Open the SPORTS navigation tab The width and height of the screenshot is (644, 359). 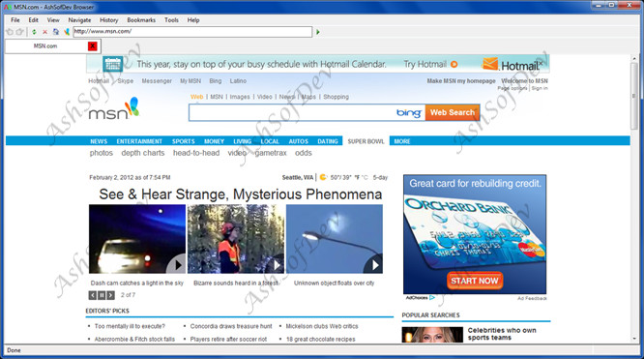pyautogui.click(x=183, y=141)
